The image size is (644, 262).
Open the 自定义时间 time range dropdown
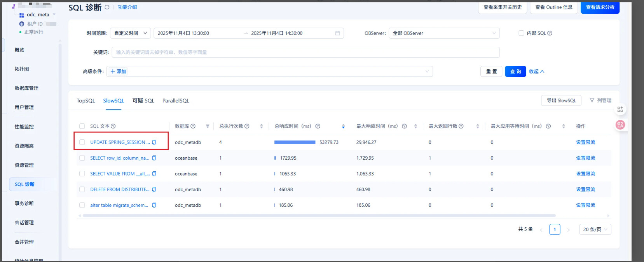click(131, 33)
